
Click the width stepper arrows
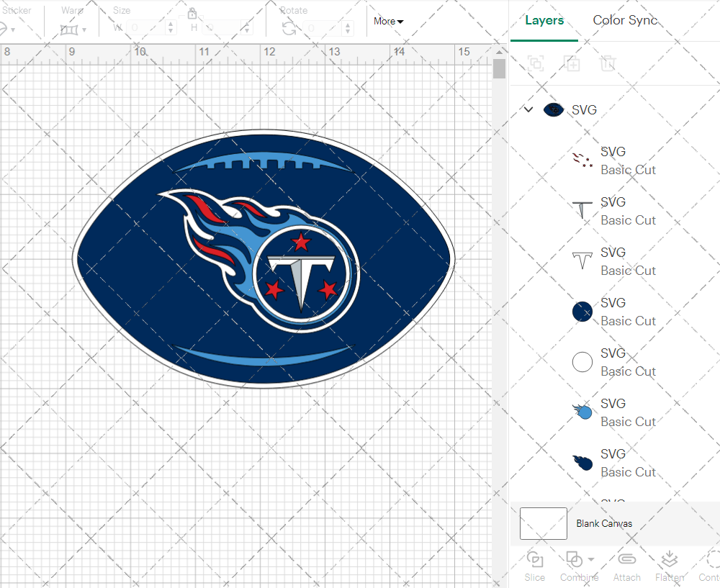tap(171, 28)
